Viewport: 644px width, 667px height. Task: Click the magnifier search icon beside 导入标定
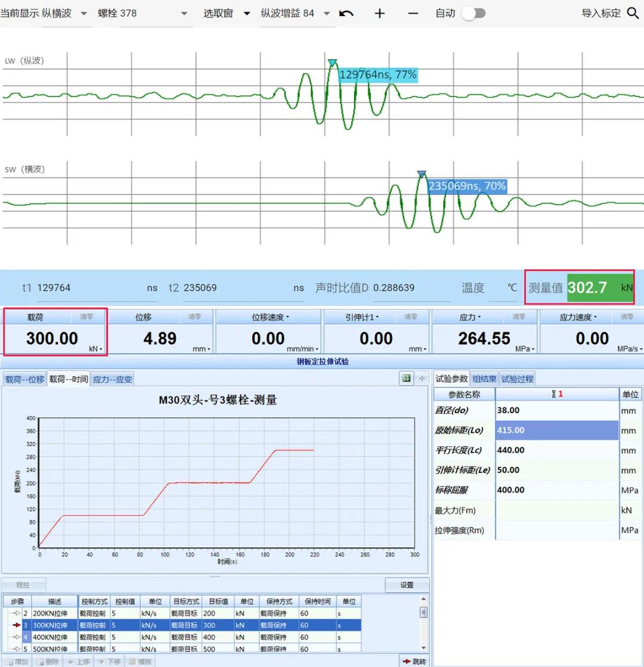click(x=633, y=13)
